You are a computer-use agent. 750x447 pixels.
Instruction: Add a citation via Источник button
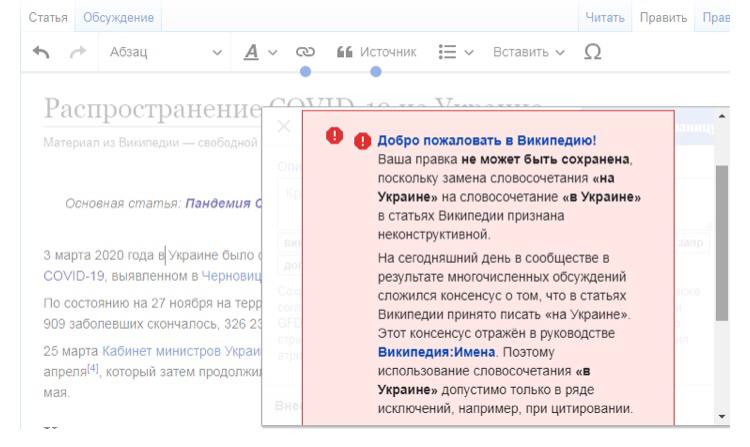click(376, 52)
